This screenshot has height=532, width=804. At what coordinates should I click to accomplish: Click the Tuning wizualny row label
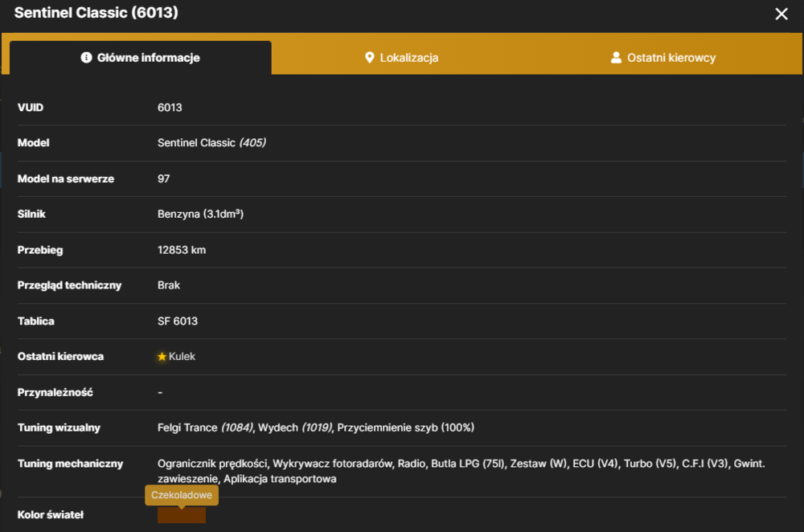coord(59,428)
